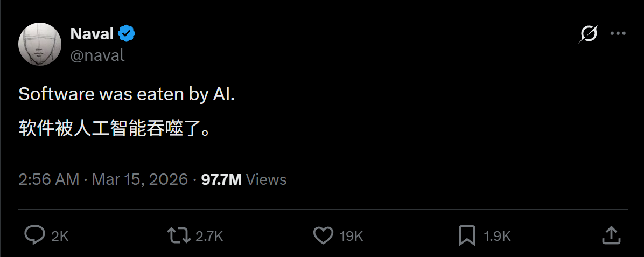Click the word Views after 97.7M
The image size is (644, 257).
266,179
